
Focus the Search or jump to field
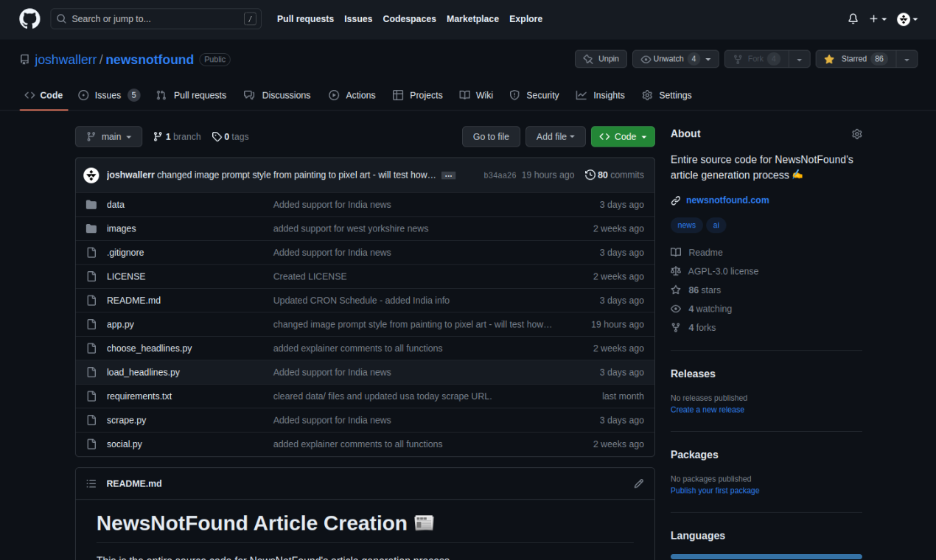(156, 19)
